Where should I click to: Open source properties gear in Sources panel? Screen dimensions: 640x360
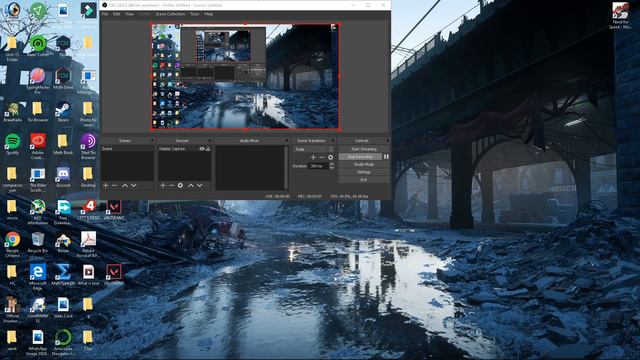pyautogui.click(x=180, y=185)
